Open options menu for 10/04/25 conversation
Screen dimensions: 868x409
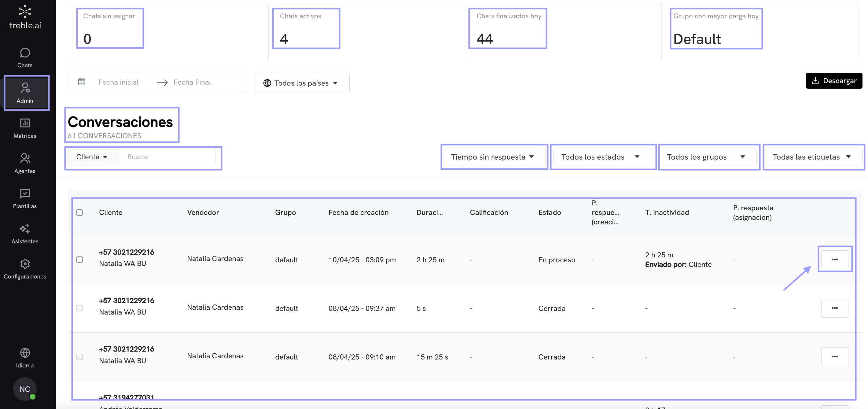point(834,259)
